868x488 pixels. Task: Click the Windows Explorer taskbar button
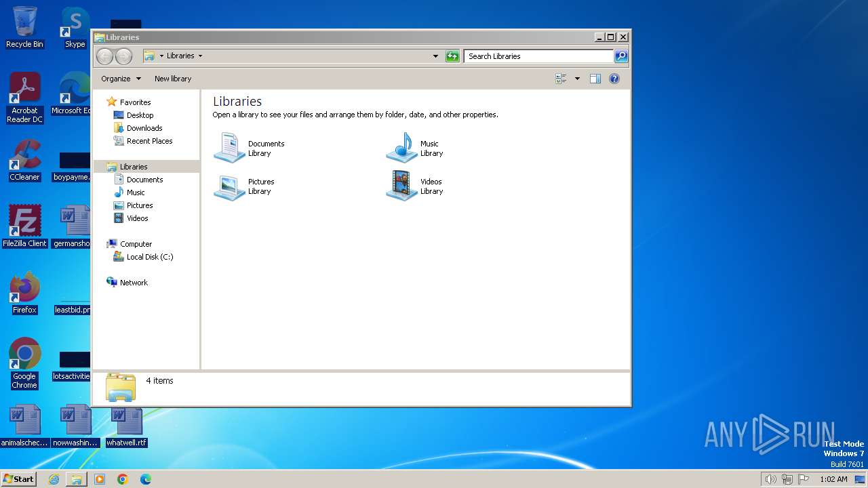pyautogui.click(x=77, y=479)
